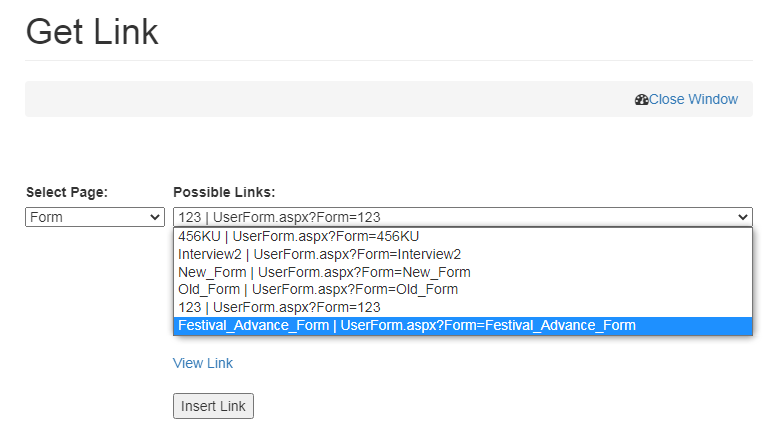780x444 pixels.
Task: Collapse Possible Links list using its arrow
Action: click(x=742, y=217)
